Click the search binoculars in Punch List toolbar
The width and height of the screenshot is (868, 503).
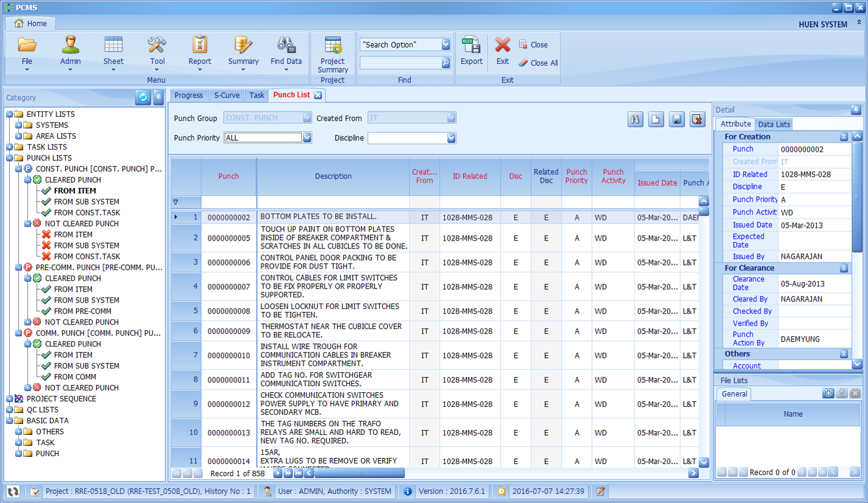click(636, 120)
